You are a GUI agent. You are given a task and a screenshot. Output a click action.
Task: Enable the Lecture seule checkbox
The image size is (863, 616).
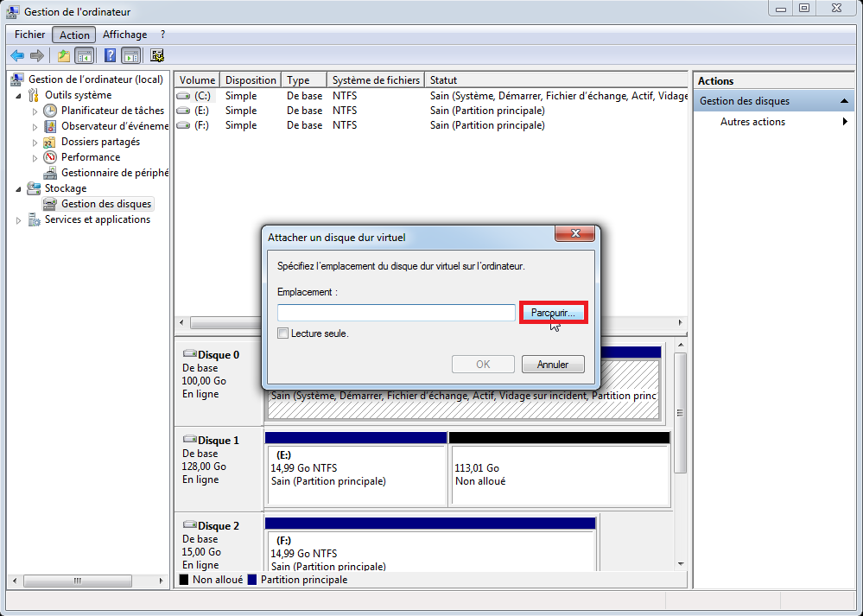[x=282, y=333]
